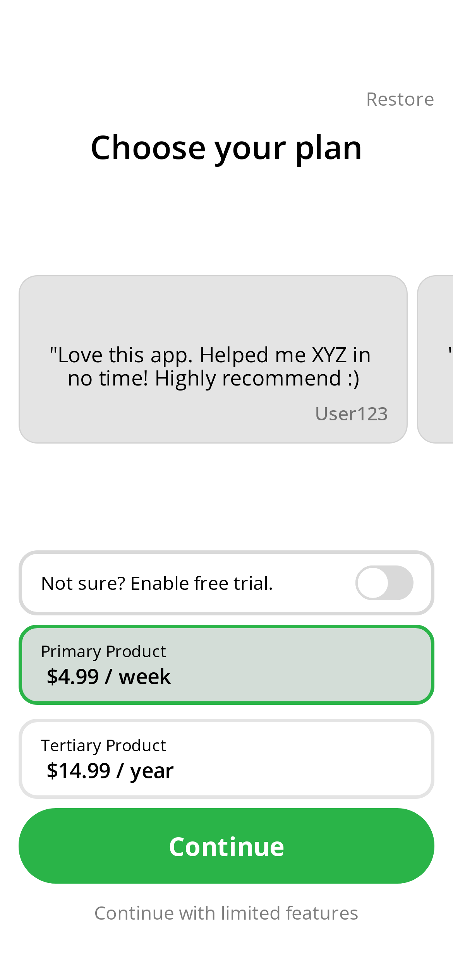The width and height of the screenshot is (453, 980).
Task: Click the white knob of the free trial switch
Action: (x=372, y=583)
